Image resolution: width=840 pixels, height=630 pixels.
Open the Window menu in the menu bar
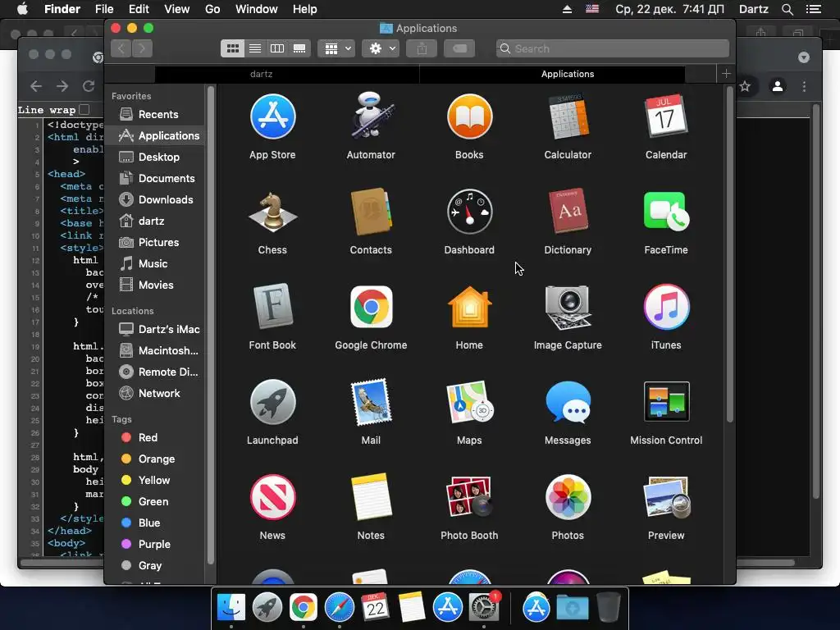pyautogui.click(x=257, y=9)
